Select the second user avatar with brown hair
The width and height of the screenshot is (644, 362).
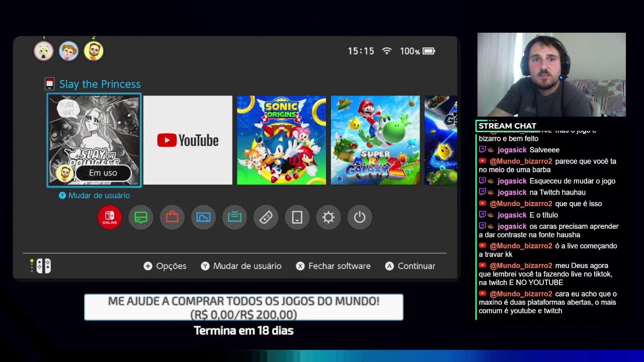pyautogui.click(x=69, y=51)
